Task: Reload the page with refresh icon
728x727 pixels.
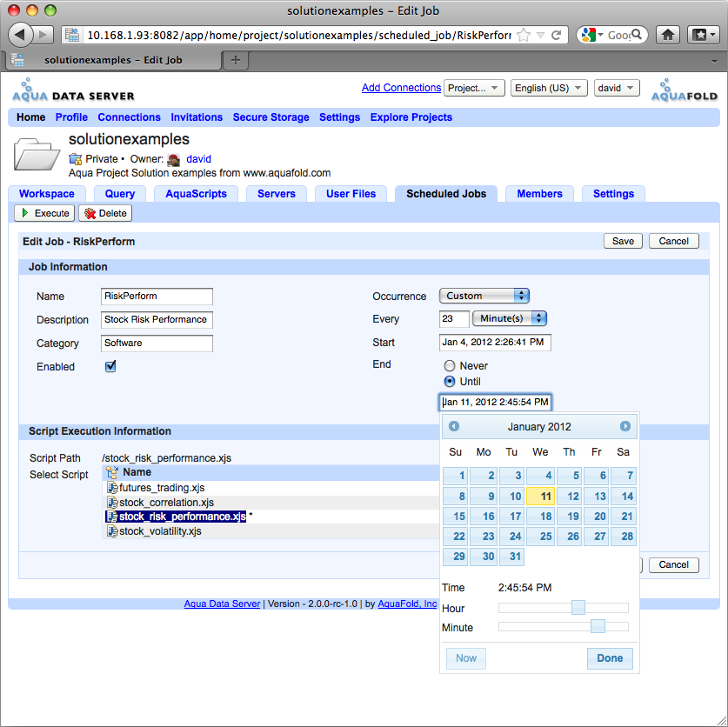Action: coord(556,35)
